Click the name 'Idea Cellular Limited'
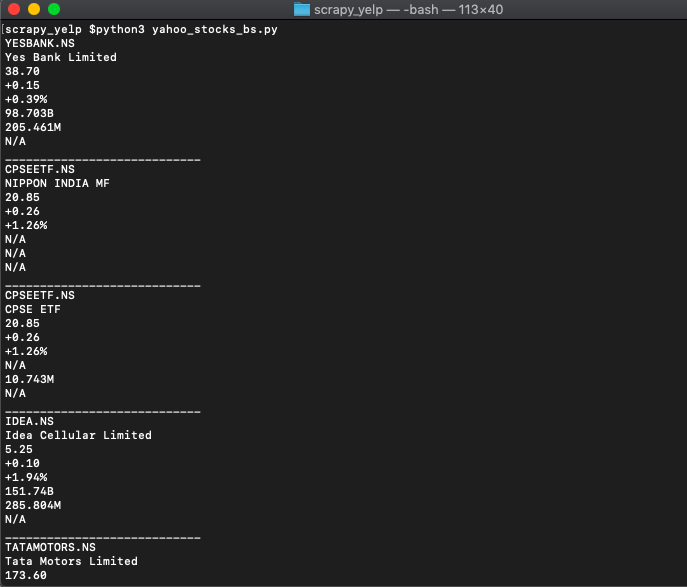Image resolution: width=687 pixels, height=587 pixels. click(x=78, y=435)
